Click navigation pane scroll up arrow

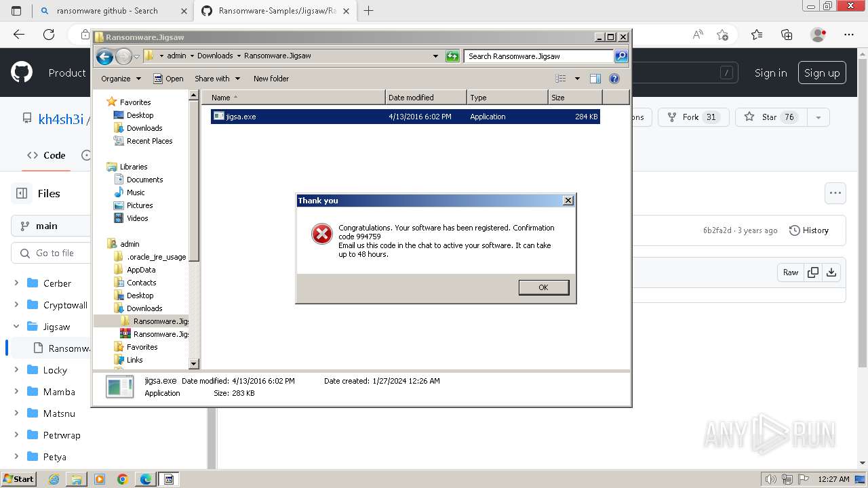(194, 96)
